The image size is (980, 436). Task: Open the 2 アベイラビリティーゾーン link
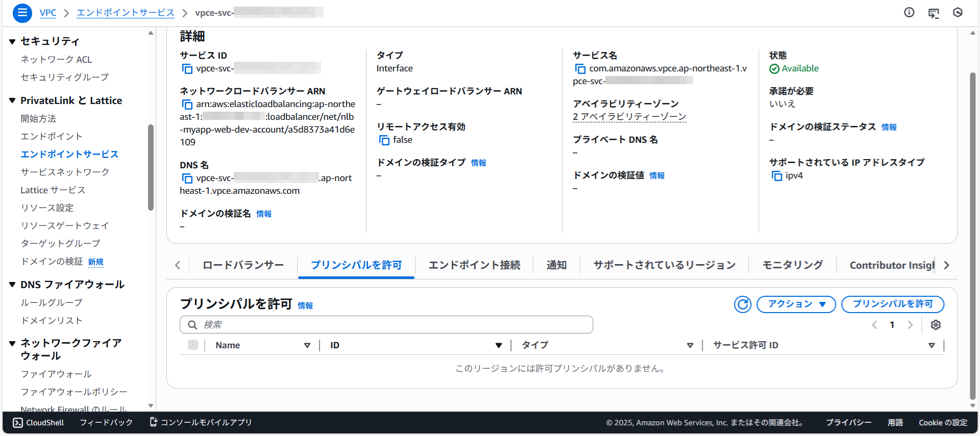point(629,117)
